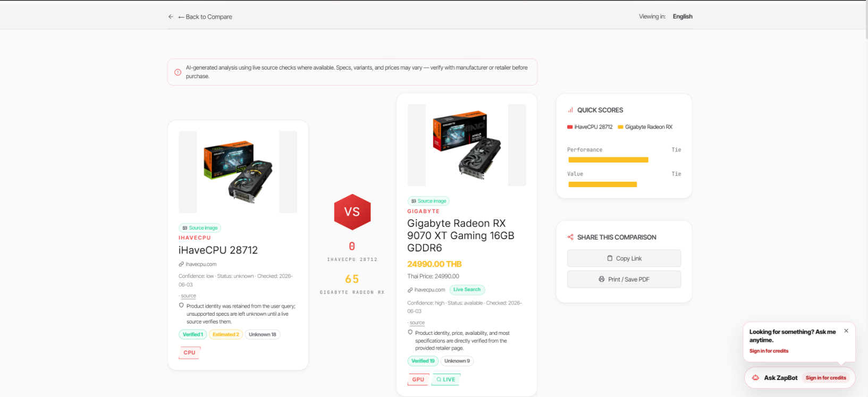The height and width of the screenshot is (397, 868).
Task: Click the red VS hexagon badge
Action: coord(352,212)
